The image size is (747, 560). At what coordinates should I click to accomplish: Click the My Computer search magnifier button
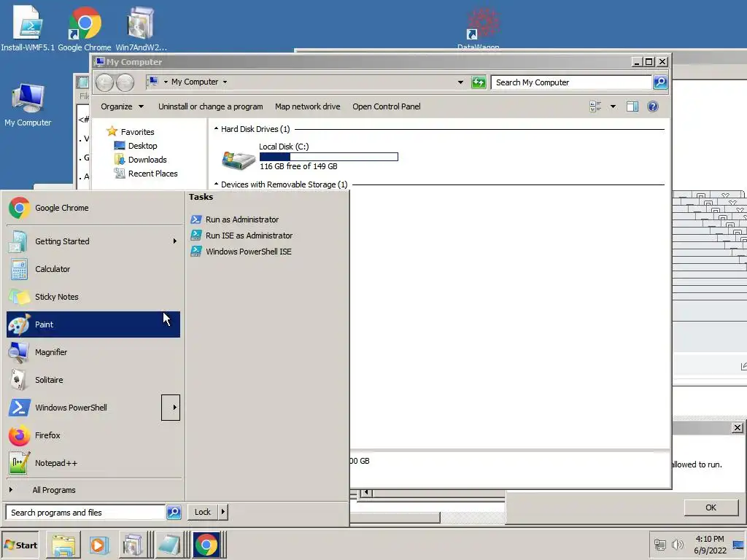660,82
